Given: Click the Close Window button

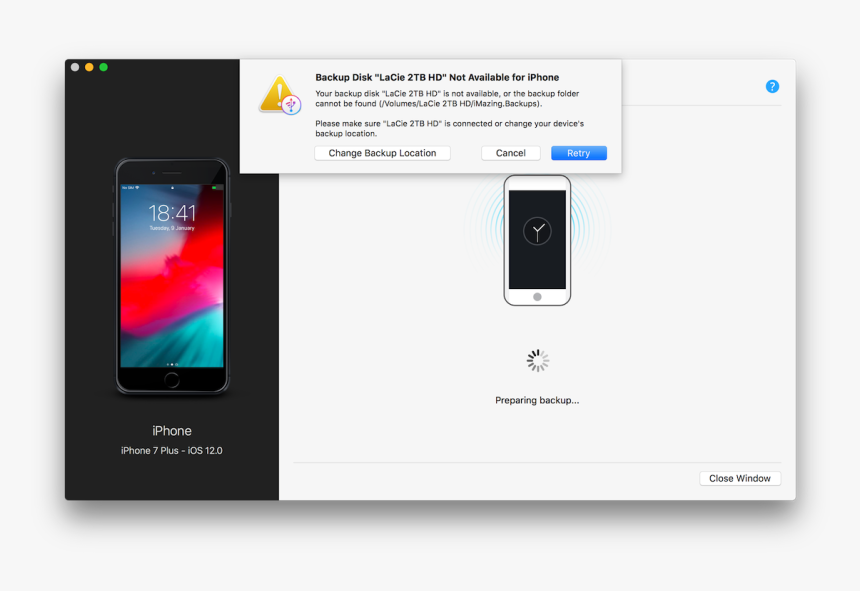Looking at the screenshot, I should pyautogui.click(x=740, y=478).
